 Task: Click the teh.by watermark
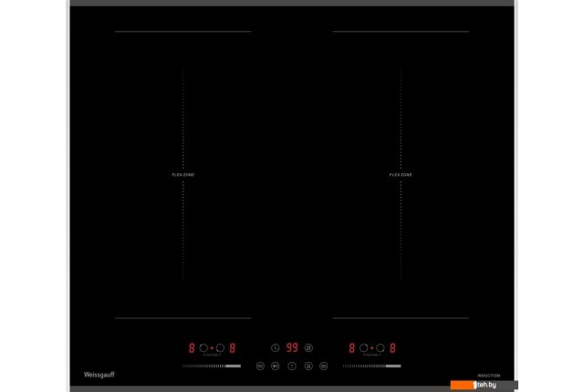[x=493, y=386]
